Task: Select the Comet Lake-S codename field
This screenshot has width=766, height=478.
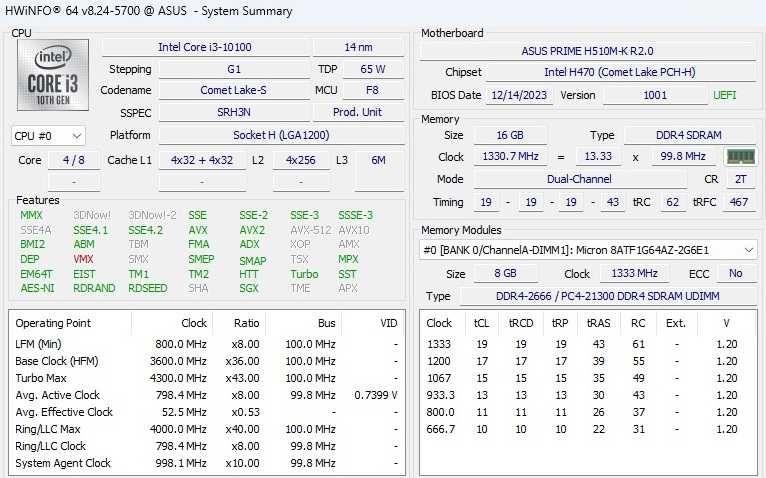Action: [x=234, y=91]
